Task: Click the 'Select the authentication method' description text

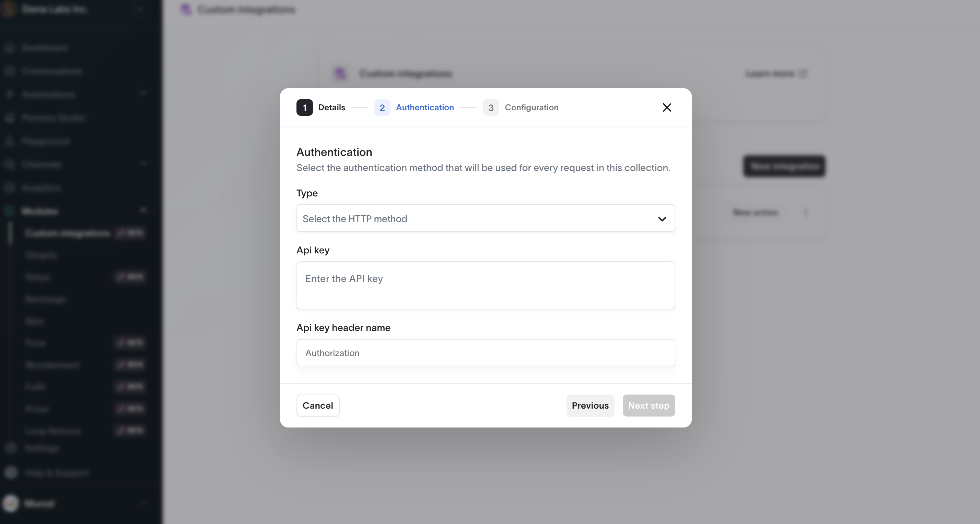Action: coord(483,168)
